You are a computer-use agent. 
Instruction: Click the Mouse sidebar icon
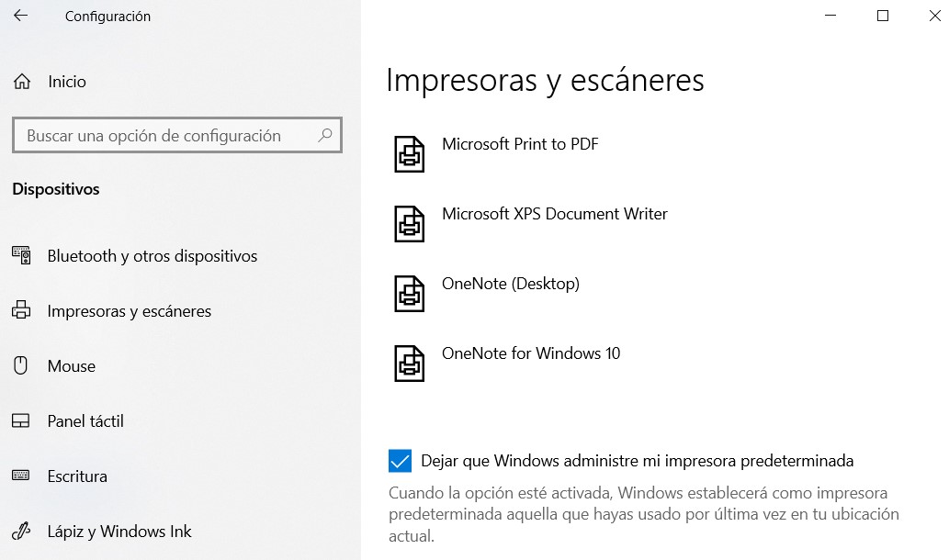pos(21,366)
